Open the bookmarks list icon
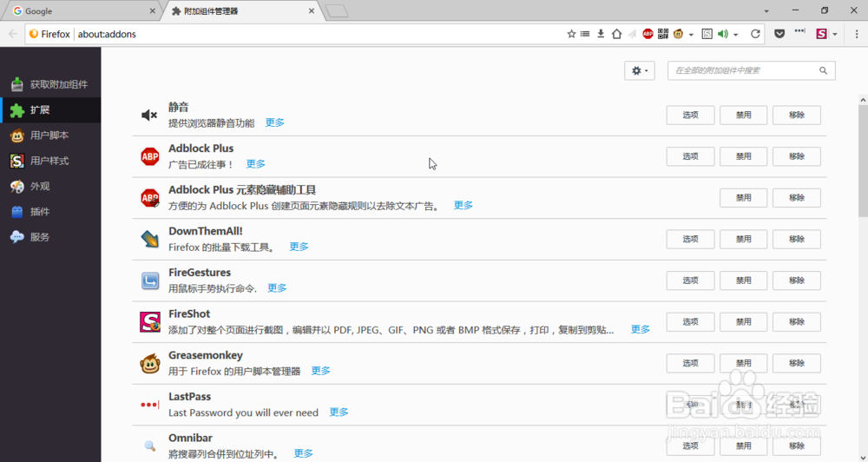Image resolution: width=868 pixels, height=462 pixels. click(x=585, y=34)
